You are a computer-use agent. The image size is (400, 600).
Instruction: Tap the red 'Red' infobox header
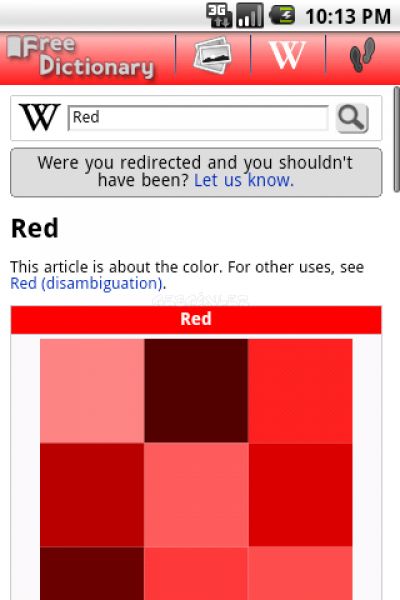pos(196,320)
